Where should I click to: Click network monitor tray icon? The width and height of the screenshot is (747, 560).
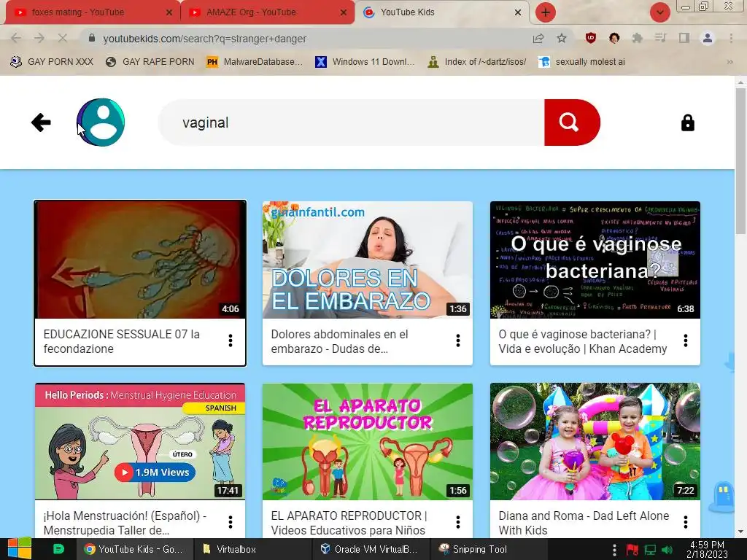pyautogui.click(x=650, y=550)
